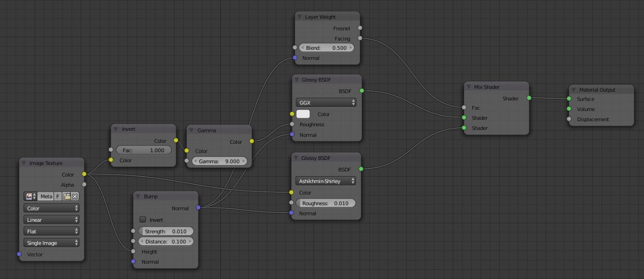Click the Shader output socket of Mix Shader
The image size is (644, 279).
tap(529, 98)
